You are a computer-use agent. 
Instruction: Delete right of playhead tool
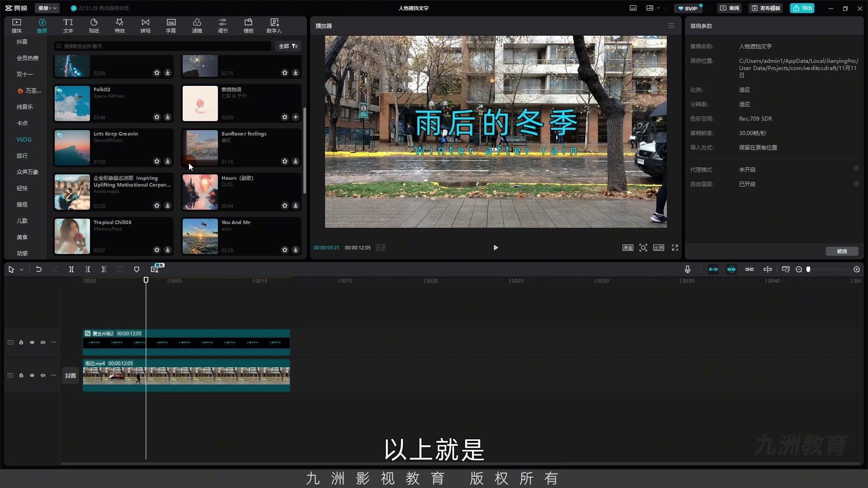[104, 269]
